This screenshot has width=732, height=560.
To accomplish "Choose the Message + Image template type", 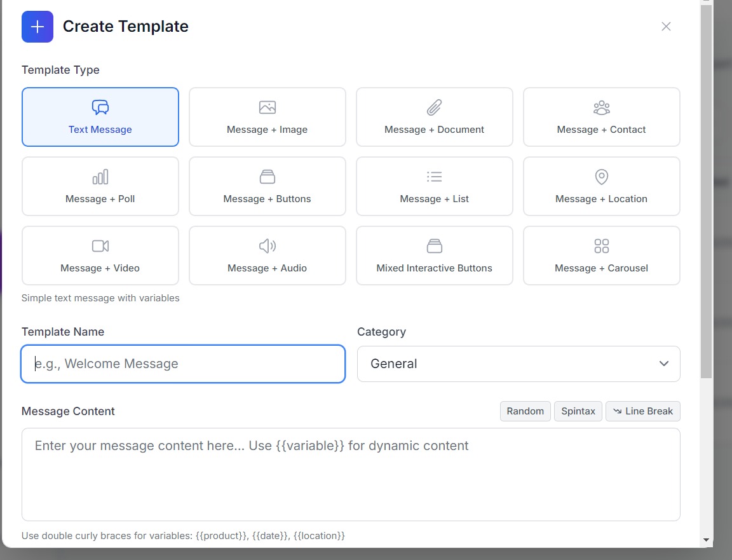I will point(267,117).
